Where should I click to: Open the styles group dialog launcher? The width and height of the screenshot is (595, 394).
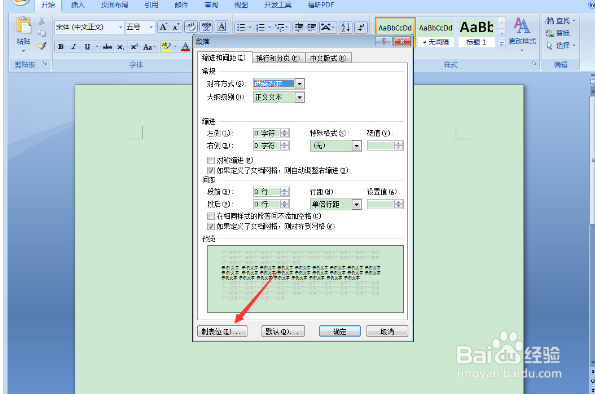(534, 64)
